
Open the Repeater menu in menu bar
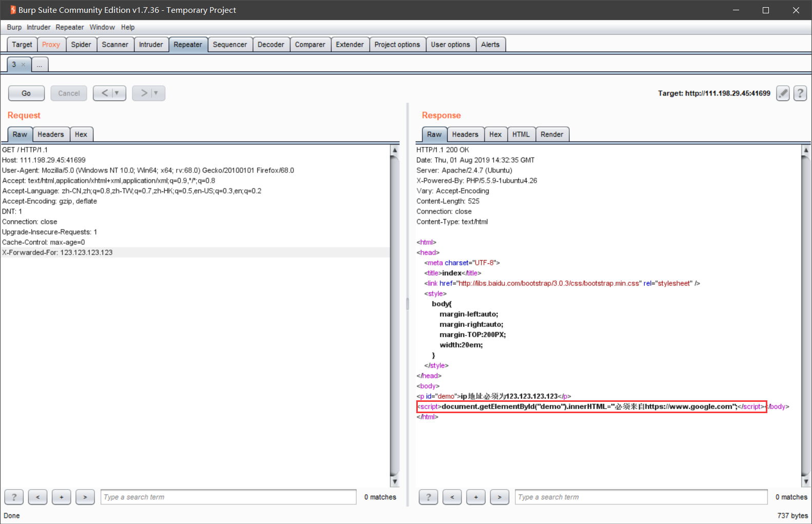click(70, 27)
